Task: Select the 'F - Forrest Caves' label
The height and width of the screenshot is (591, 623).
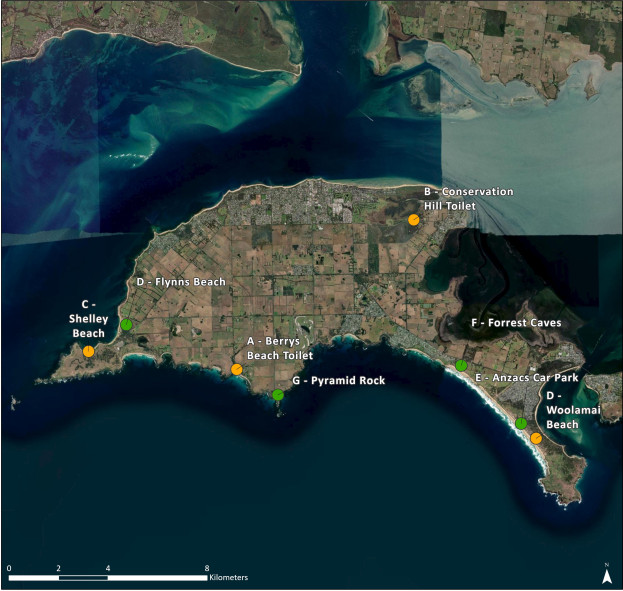Action: pos(517,323)
